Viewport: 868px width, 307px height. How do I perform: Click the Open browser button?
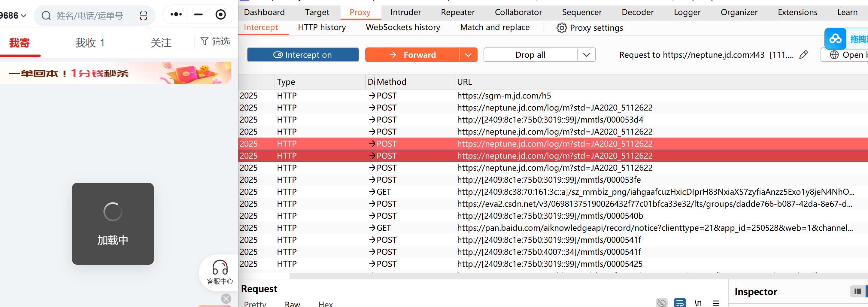pos(844,55)
